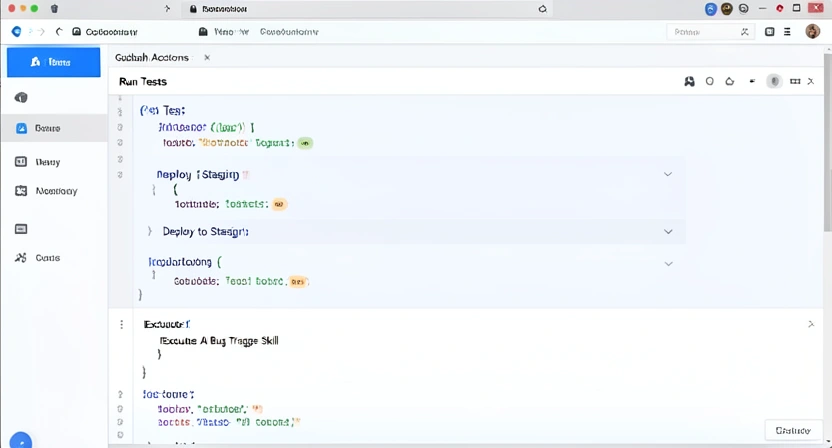832x448 pixels.
Task: Click the arrow at right of Execute block
Action: coord(811,324)
